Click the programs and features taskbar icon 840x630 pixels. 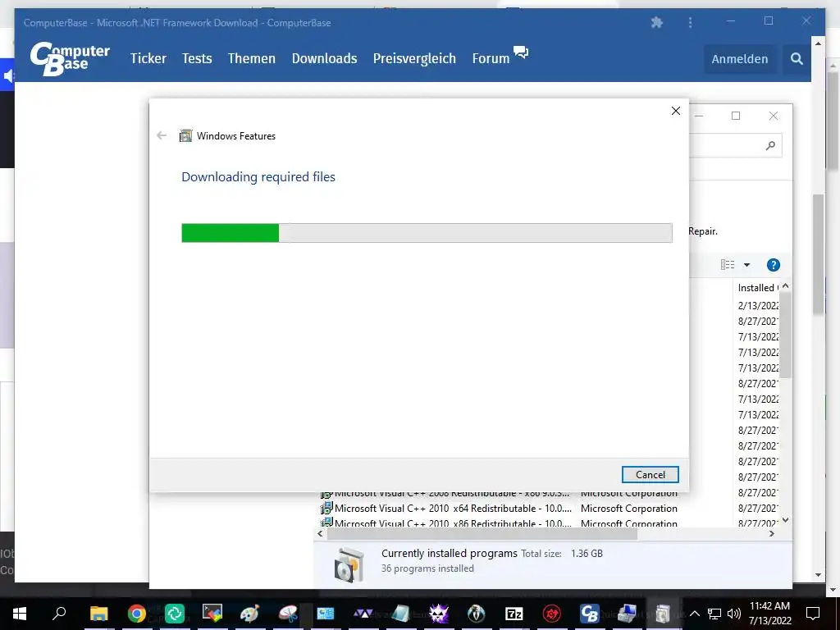pos(663,614)
